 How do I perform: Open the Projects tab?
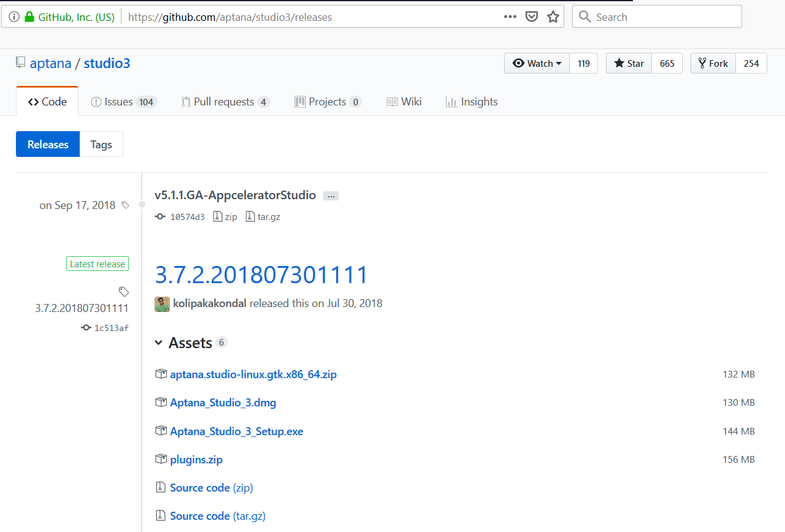pyautogui.click(x=327, y=102)
